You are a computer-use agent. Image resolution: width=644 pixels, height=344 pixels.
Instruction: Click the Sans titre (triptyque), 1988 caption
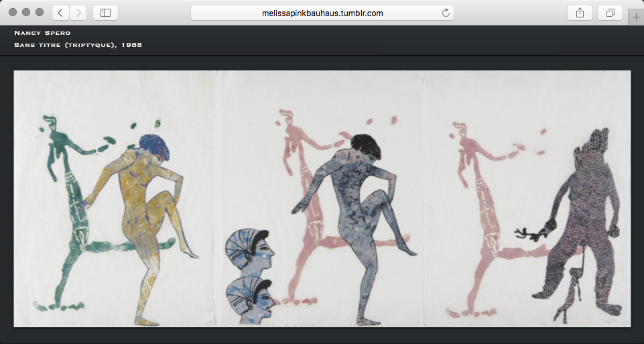(78, 45)
